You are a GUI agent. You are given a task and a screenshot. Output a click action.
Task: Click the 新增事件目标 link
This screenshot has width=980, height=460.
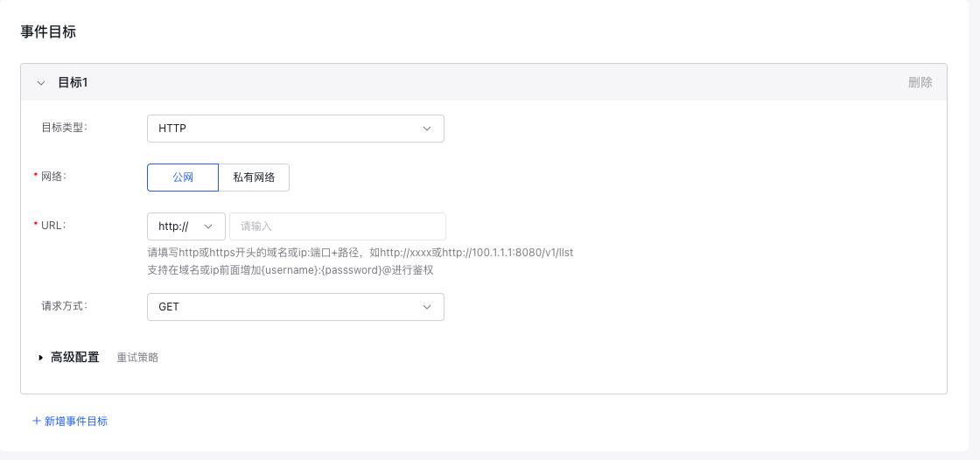click(x=75, y=421)
